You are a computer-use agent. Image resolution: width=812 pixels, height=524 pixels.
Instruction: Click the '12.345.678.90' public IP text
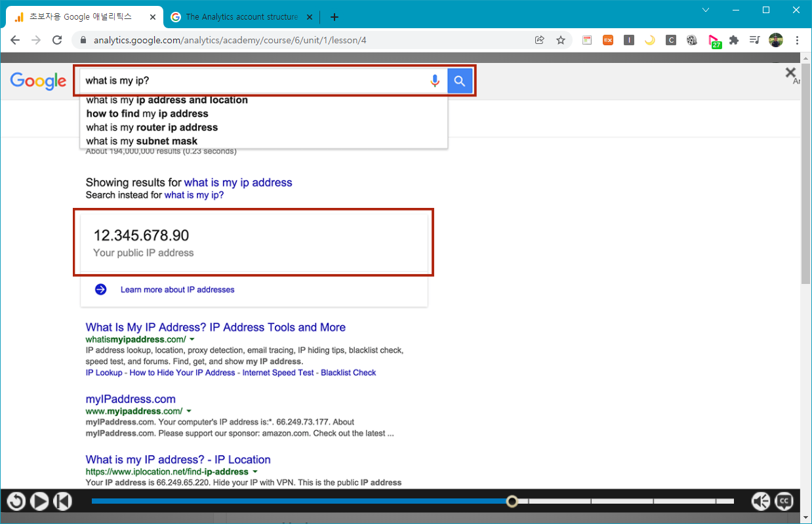(x=141, y=235)
